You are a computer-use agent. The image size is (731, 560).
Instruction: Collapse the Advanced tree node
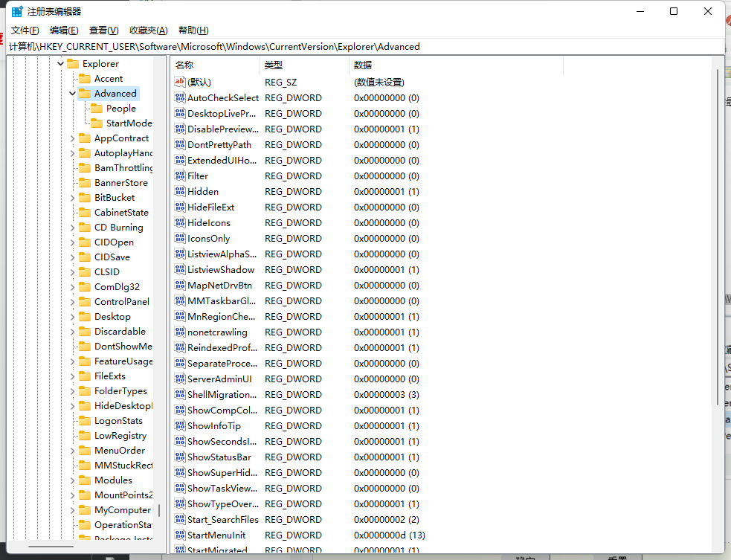pyautogui.click(x=72, y=94)
